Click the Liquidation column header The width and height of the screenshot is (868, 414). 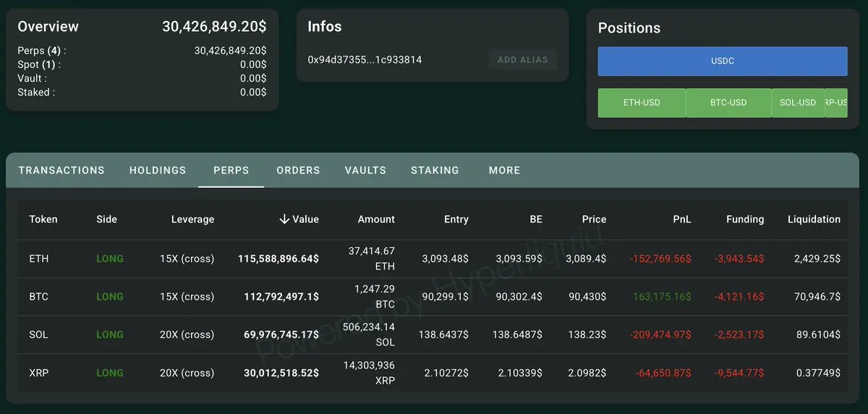814,220
